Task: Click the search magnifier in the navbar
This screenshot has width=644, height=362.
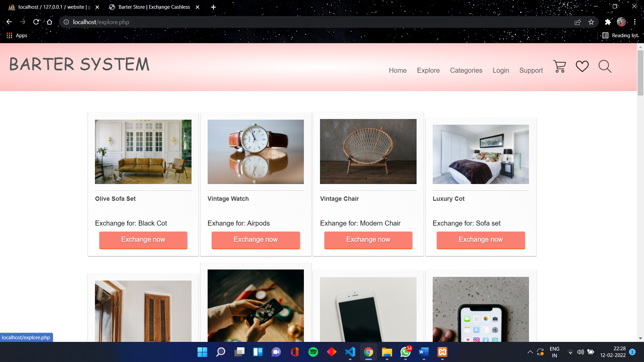Action: pyautogui.click(x=605, y=66)
